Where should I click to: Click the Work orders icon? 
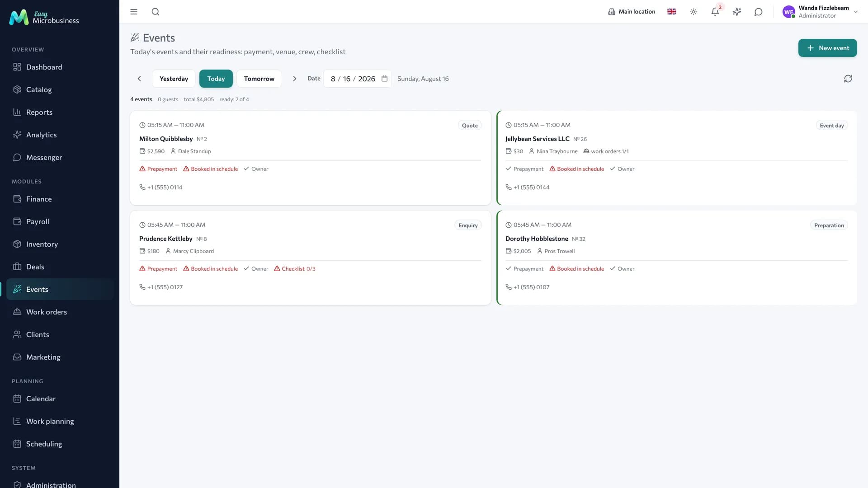(17, 312)
